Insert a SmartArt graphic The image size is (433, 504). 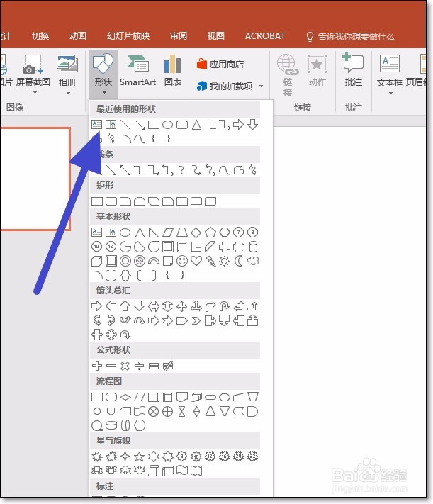coord(137,71)
